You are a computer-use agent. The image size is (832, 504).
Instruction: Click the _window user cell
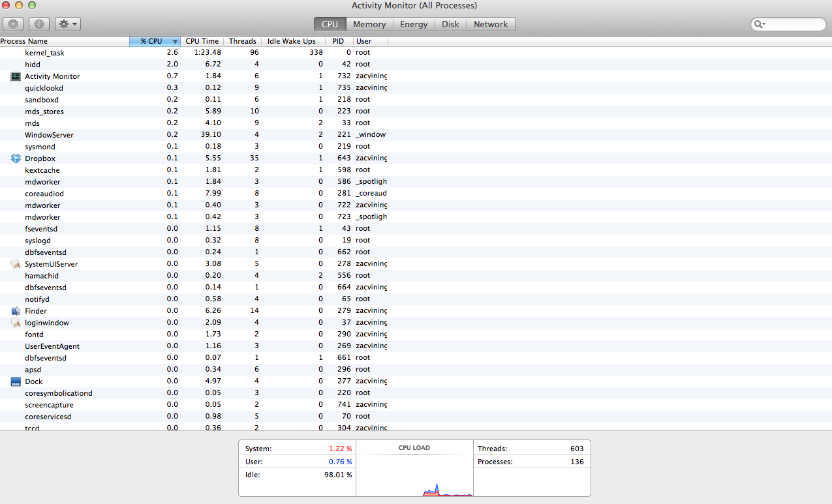point(371,135)
